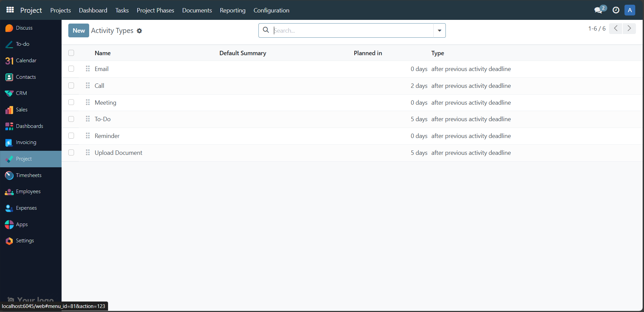Open the Configuration menu

pyautogui.click(x=271, y=10)
